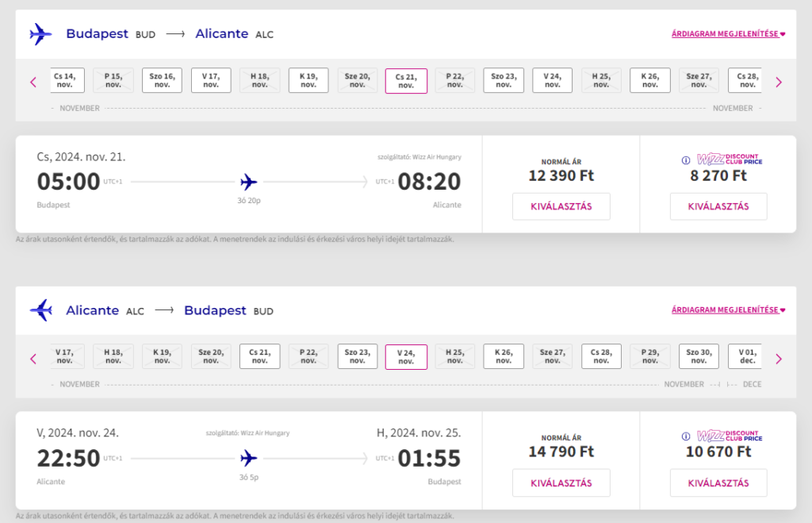This screenshot has height=523, width=812.
Task: Click the return airplane icon next to Alicante ALC
Action: coord(41,310)
